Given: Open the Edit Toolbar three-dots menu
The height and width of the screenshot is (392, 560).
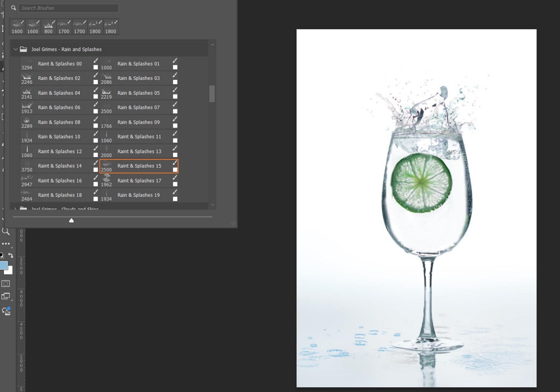Looking at the screenshot, I should pos(6,244).
